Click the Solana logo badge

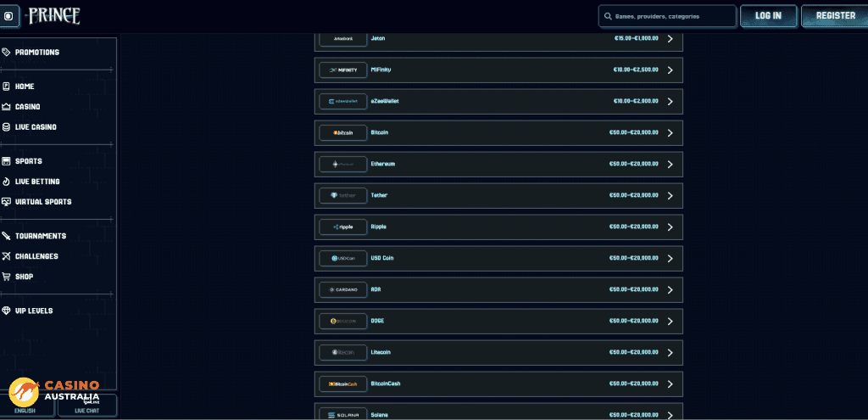point(343,415)
